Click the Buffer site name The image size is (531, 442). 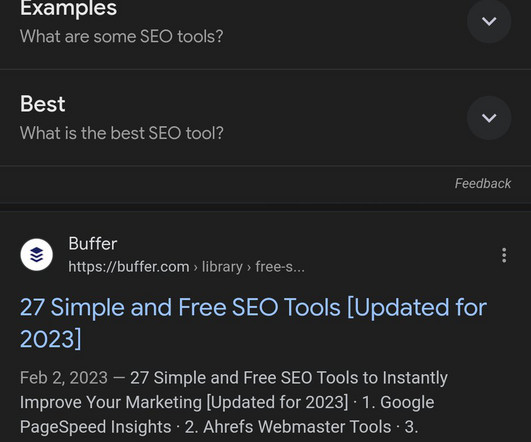[x=93, y=244]
